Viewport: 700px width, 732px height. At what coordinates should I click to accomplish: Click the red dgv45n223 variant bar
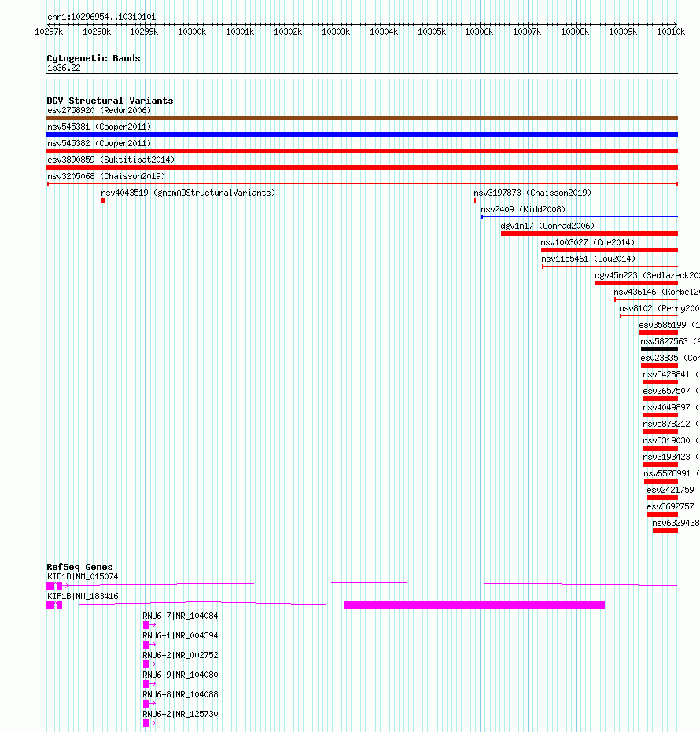point(636,283)
